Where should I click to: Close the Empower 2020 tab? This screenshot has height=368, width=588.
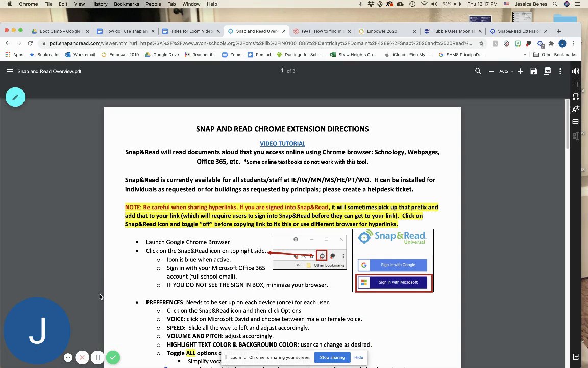click(x=414, y=31)
